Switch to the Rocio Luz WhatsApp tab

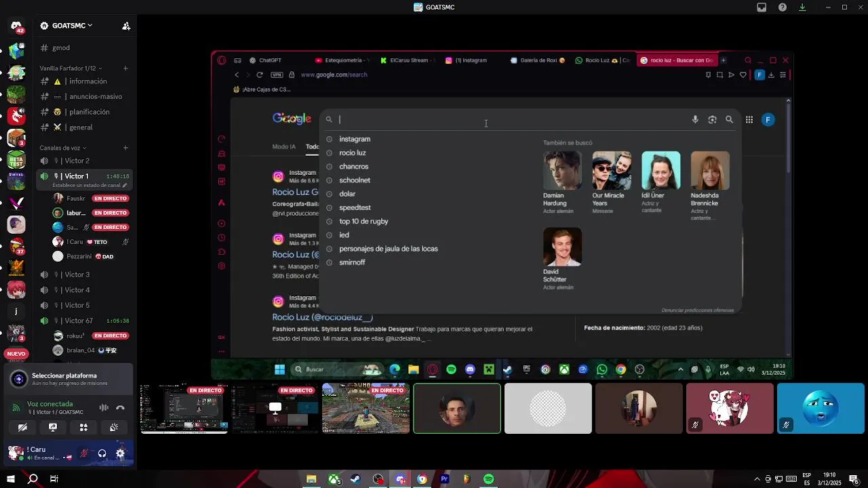603,60
